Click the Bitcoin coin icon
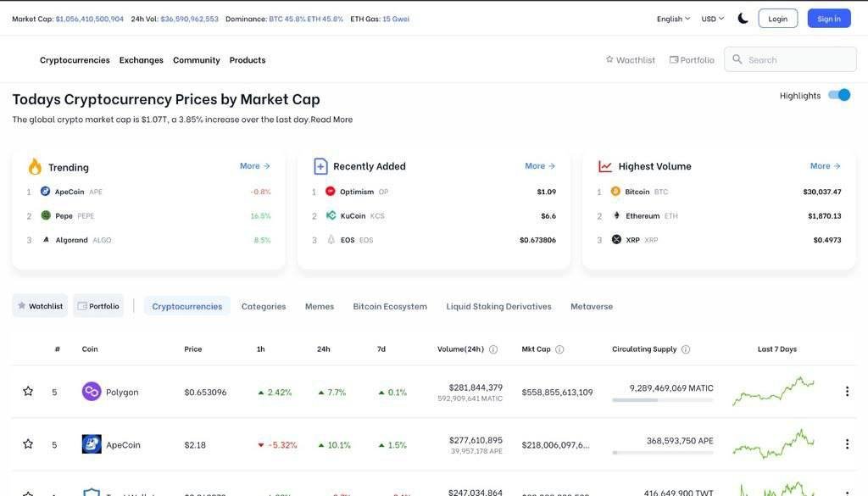This screenshot has width=868, height=496. 615,191
